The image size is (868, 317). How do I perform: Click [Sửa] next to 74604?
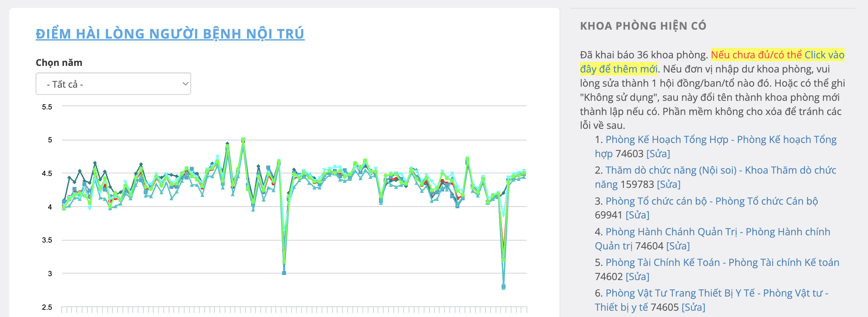tap(678, 246)
